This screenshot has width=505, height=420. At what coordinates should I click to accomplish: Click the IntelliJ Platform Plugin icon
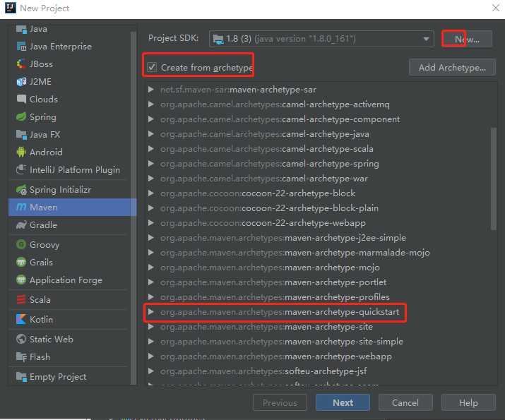22,169
